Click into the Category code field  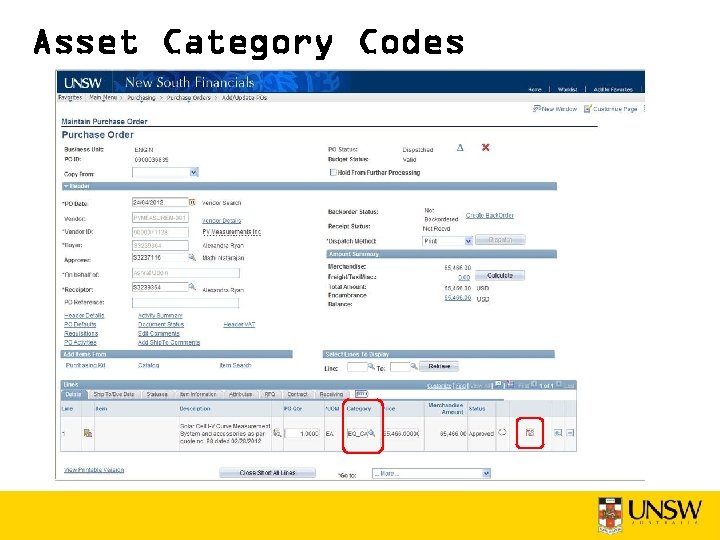358,433
